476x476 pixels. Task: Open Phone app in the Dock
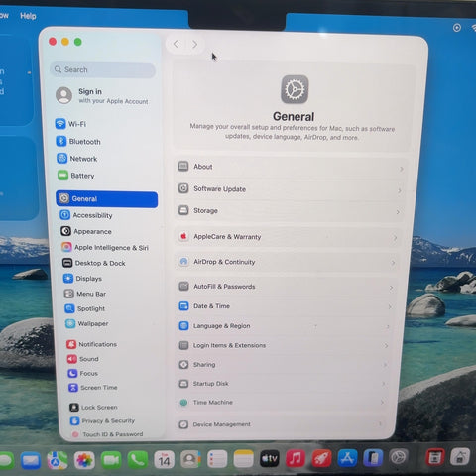pos(138,460)
